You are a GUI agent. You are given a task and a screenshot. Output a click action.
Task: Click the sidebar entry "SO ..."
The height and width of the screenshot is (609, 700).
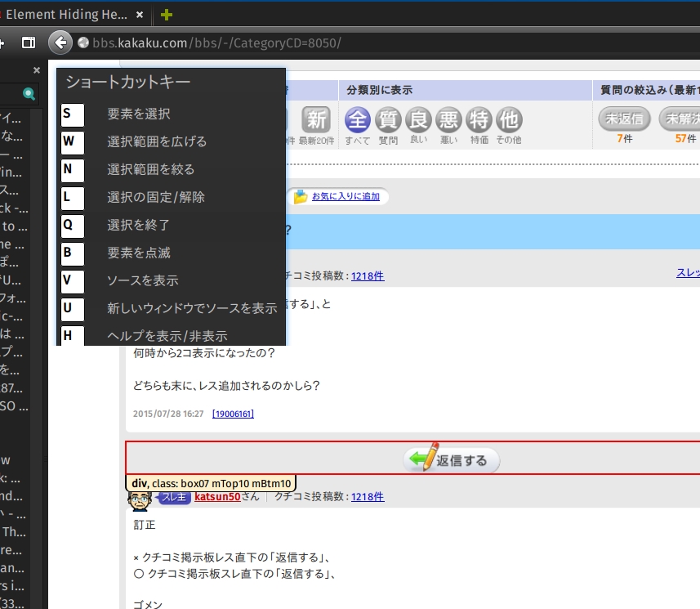pyautogui.click(x=14, y=406)
